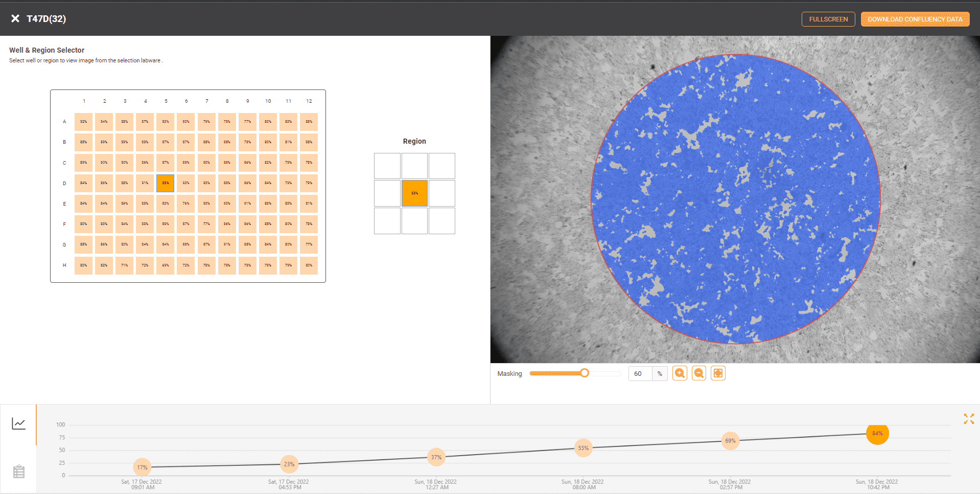Expand the confluency graph with arrows icon
Viewport: 980px width, 494px height.
click(x=968, y=419)
